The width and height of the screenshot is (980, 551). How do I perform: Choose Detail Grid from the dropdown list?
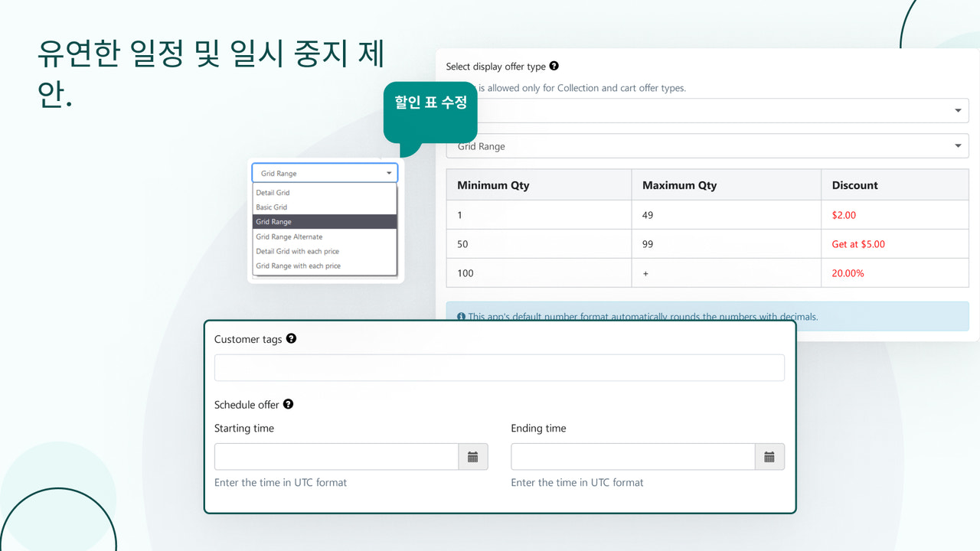coord(325,193)
